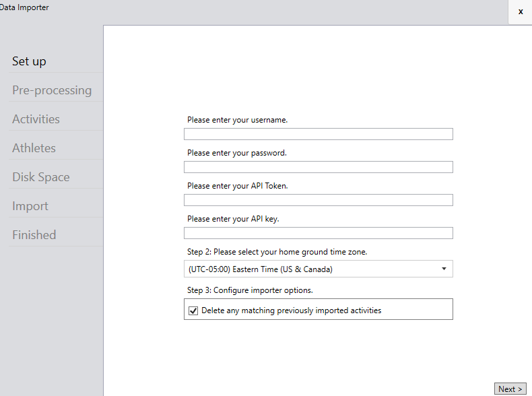
Task: Click the Next > button
Action: (510, 389)
